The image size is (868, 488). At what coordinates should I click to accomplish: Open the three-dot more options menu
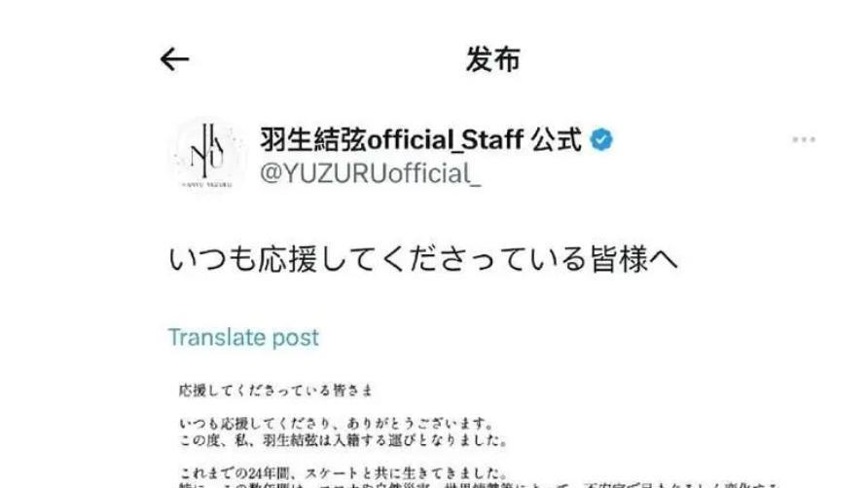click(803, 139)
